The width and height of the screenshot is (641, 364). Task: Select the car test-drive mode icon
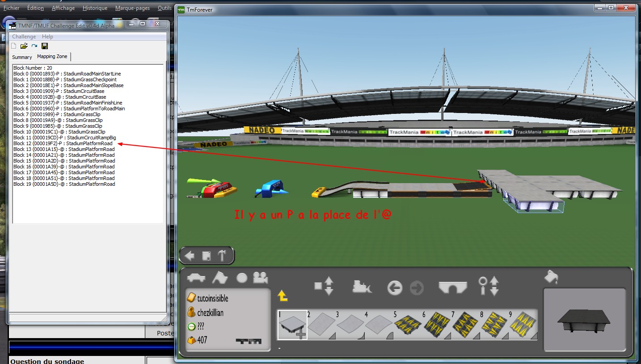pyautogui.click(x=196, y=278)
